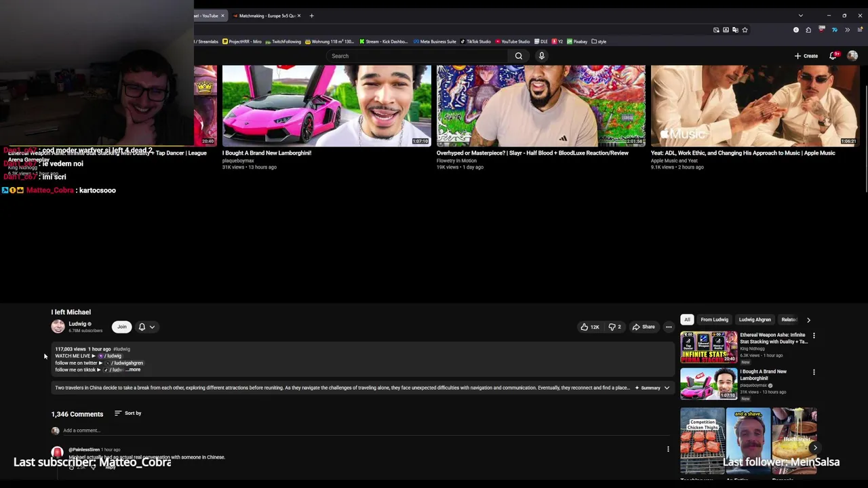This screenshot has height=488, width=868.
Task: Dislike the video with thumbs down
Action: (614, 327)
